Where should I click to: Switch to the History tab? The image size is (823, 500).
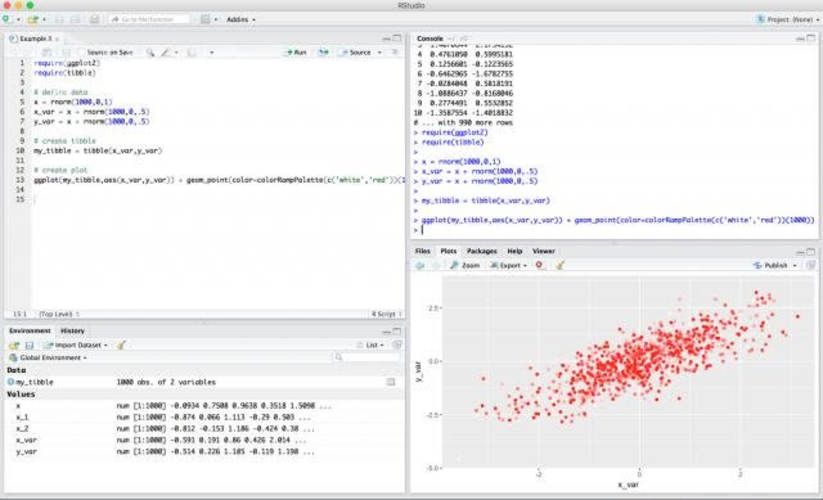[x=72, y=331]
